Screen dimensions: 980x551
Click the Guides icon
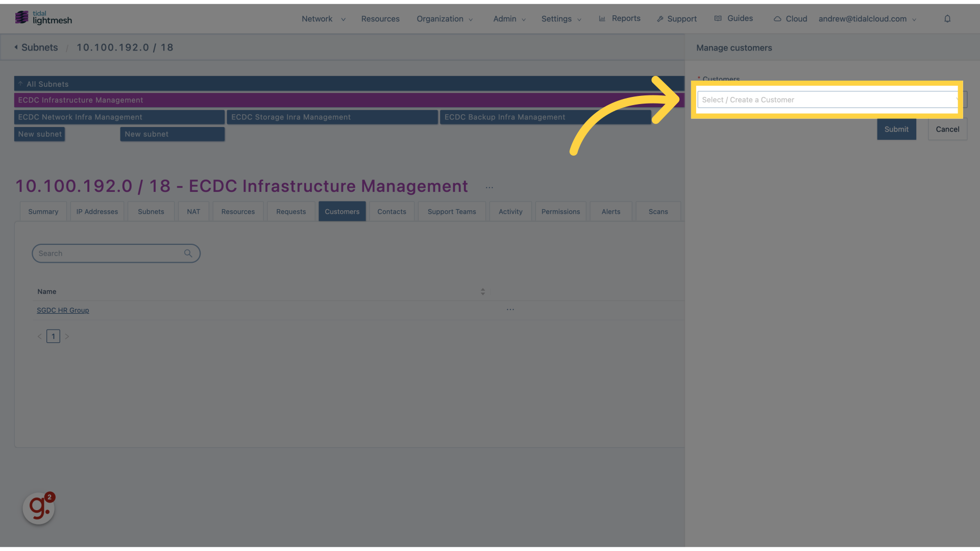point(718,18)
